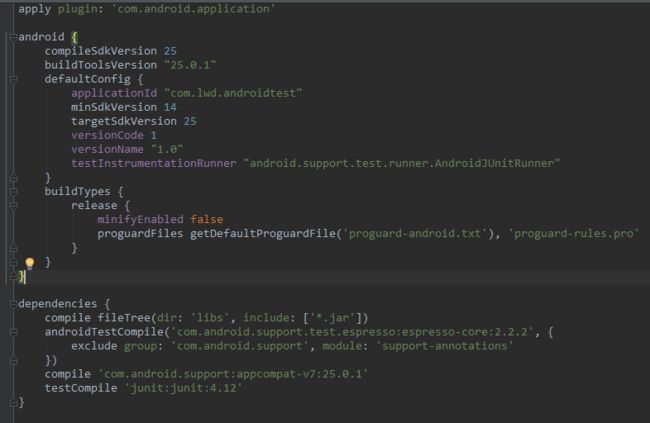
Task: Click the "com.lwd.androidtest" string
Action: click(233, 93)
